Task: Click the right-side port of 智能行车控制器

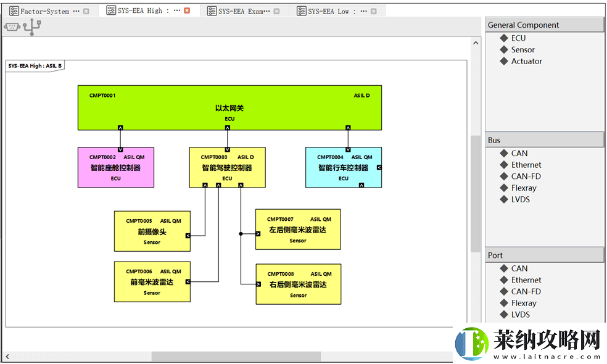Action: tap(379, 167)
